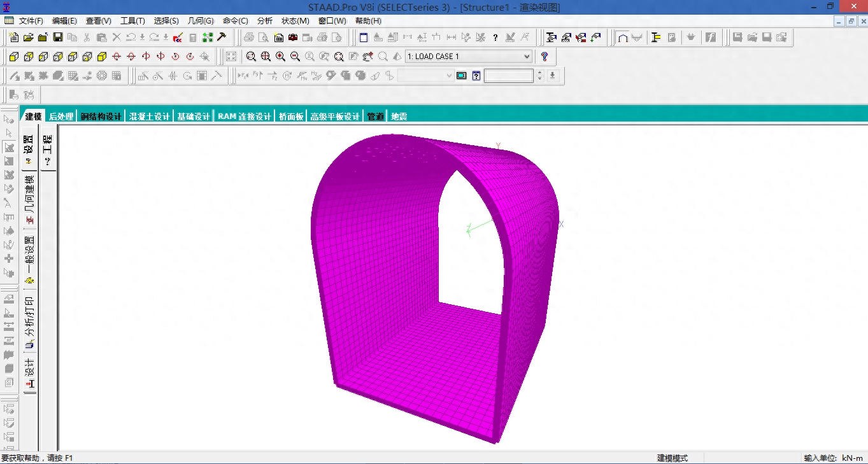
Task: Switch to the 混凝土设计 tab
Action: coord(150,116)
